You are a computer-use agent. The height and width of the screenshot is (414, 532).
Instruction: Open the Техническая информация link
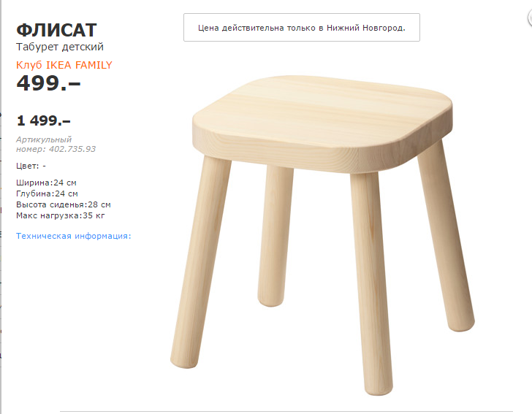tap(73, 236)
